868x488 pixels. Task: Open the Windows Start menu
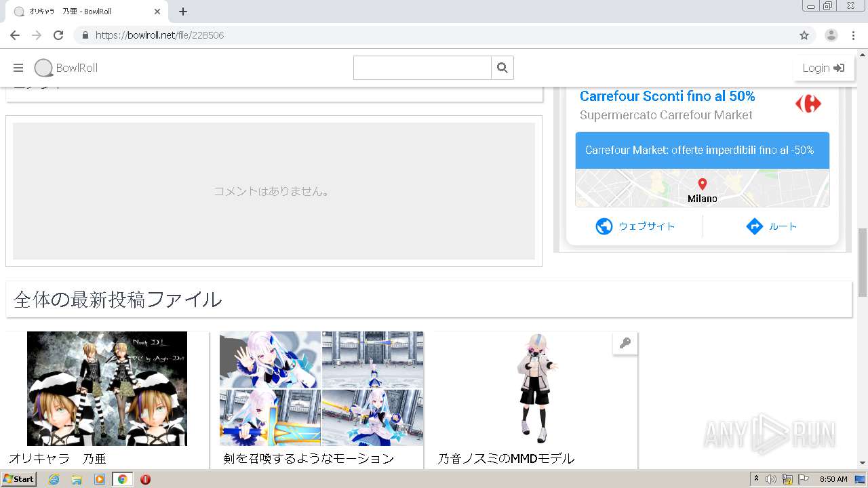coord(19,479)
